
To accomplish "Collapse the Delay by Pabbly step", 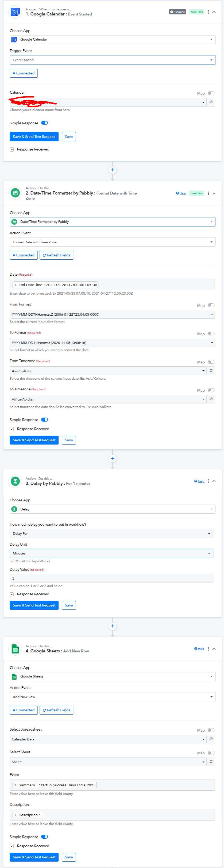I will (x=214, y=481).
